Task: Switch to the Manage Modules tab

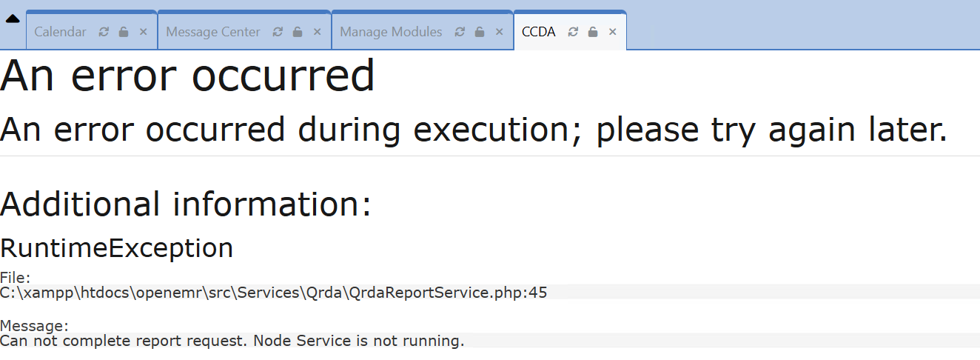Action: pos(391,32)
